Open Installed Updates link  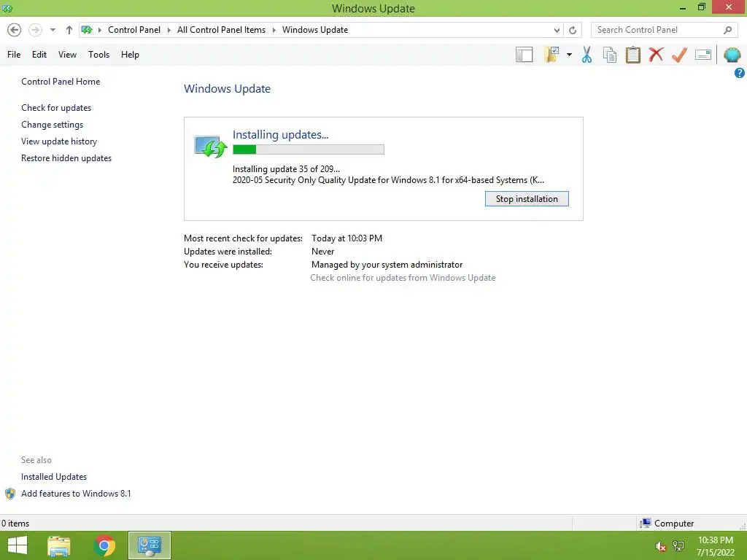pos(54,477)
